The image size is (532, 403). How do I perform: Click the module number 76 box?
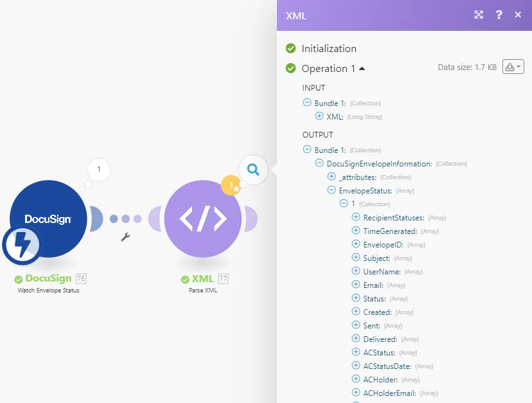(81, 278)
